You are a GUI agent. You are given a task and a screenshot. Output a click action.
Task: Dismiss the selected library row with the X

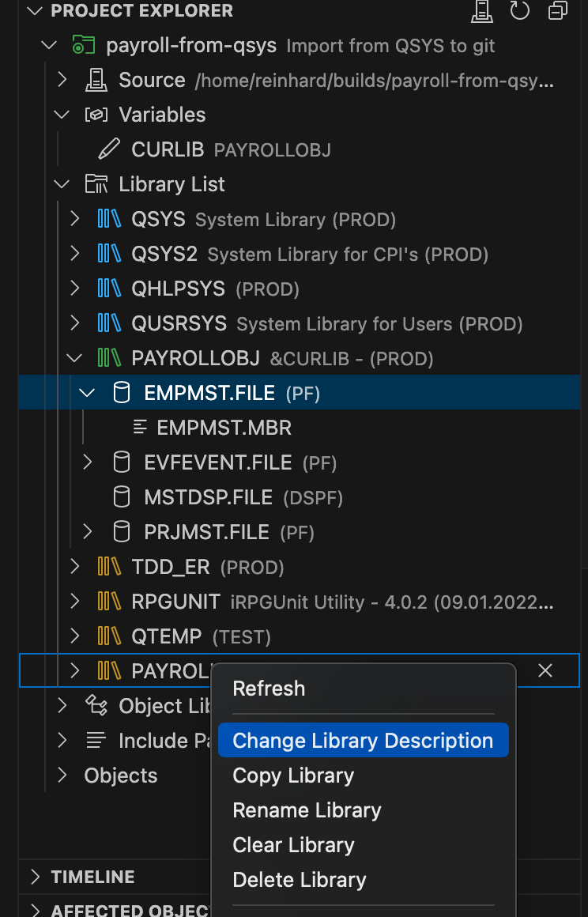point(545,670)
